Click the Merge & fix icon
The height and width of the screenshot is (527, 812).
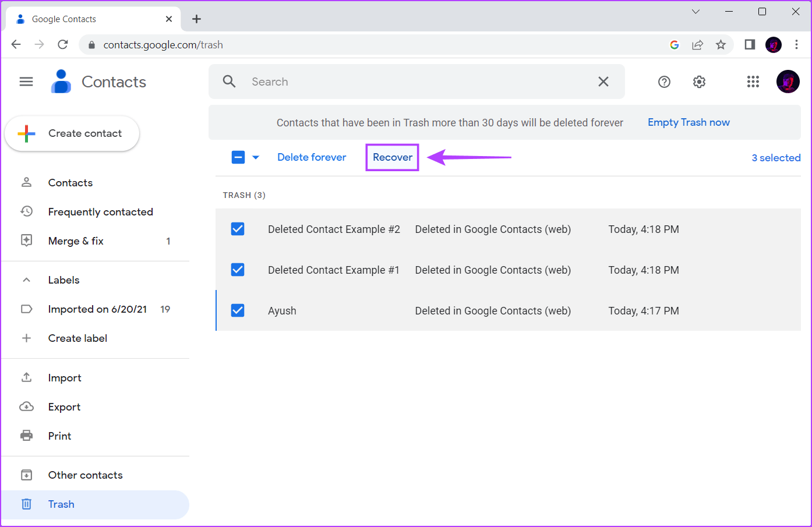(26, 240)
